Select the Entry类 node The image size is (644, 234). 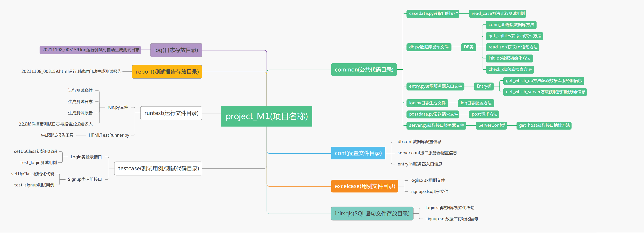coord(484,86)
